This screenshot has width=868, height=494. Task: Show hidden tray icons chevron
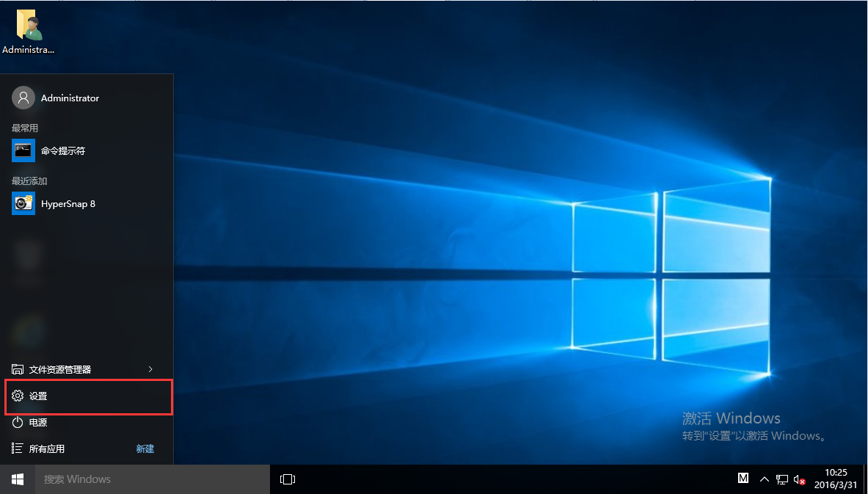[x=765, y=479]
